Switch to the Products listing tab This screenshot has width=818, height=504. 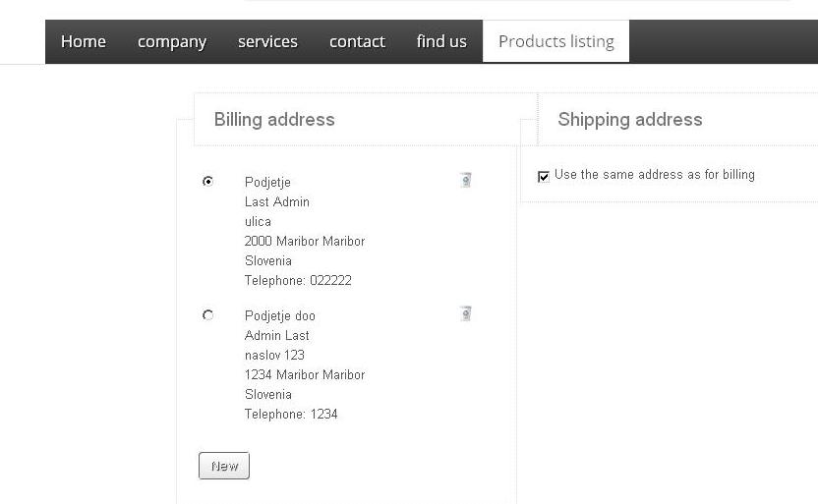pos(556,41)
